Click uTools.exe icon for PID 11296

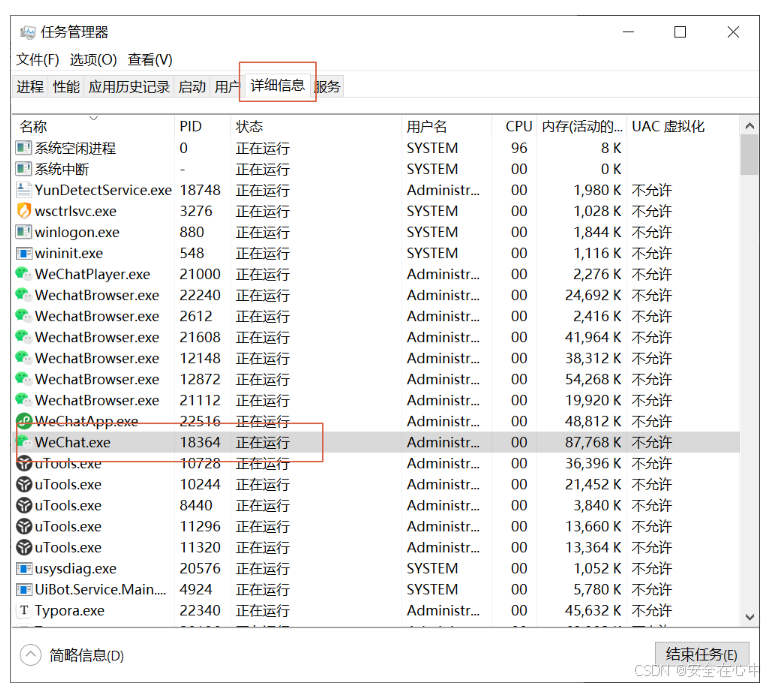tap(24, 526)
